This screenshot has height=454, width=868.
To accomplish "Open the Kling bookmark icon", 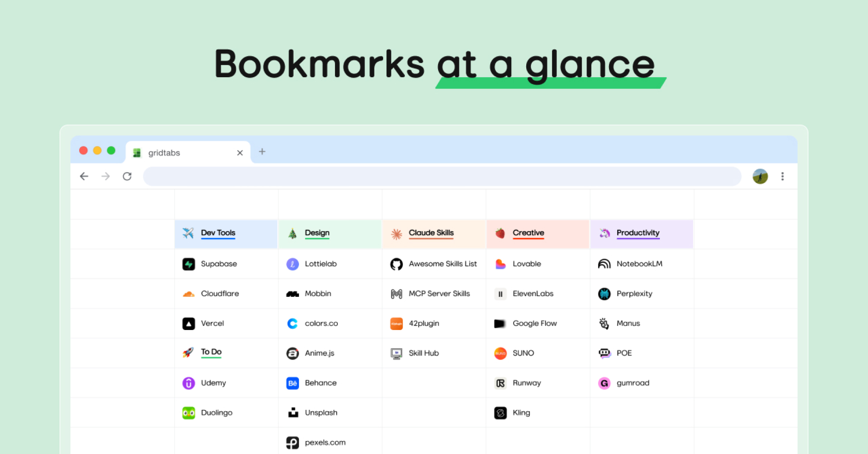I will tap(500, 413).
